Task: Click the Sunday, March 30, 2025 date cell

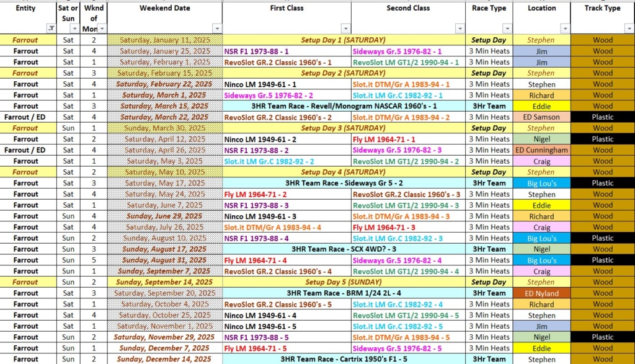Action: coord(164,128)
